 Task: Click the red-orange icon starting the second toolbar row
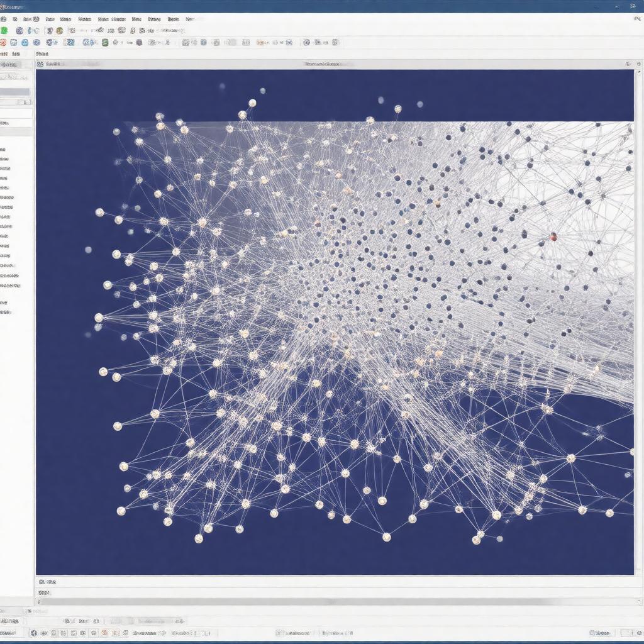coord(3,43)
